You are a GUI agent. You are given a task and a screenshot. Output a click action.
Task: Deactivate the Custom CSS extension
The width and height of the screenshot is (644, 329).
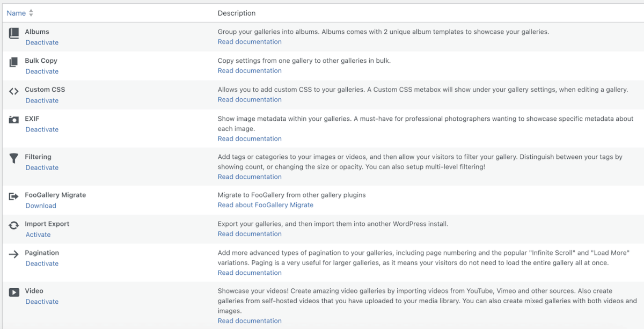[x=42, y=100]
